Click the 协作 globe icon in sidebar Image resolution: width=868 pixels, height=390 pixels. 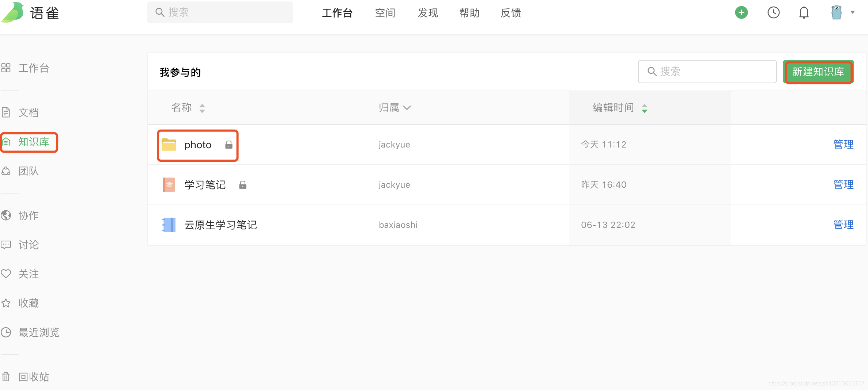pyautogui.click(x=6, y=215)
